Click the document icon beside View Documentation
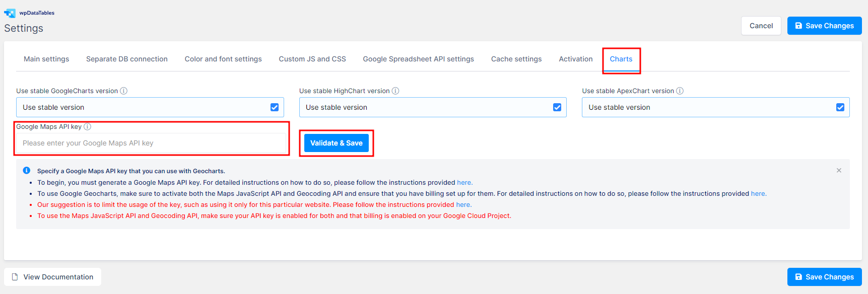 15,277
